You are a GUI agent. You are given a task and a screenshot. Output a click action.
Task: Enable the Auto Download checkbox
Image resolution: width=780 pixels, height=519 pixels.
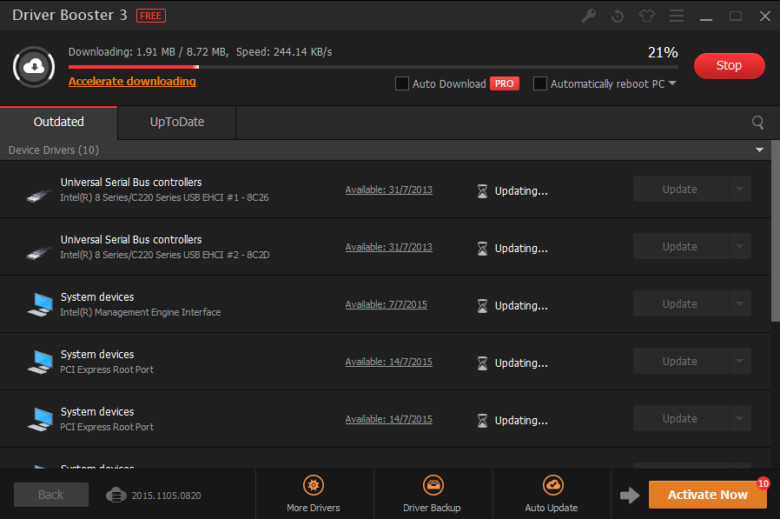click(402, 84)
